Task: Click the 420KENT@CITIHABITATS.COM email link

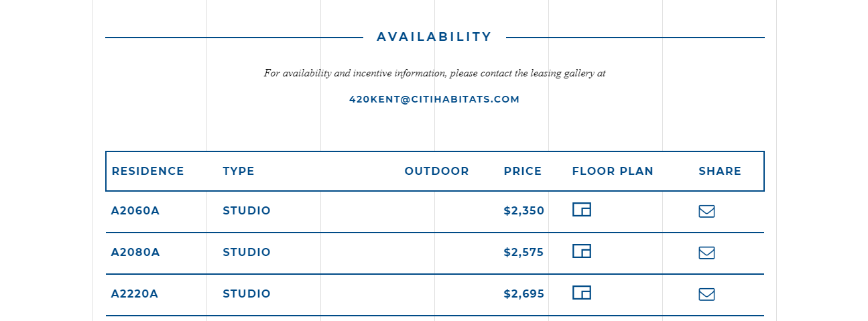Action: pos(434,99)
